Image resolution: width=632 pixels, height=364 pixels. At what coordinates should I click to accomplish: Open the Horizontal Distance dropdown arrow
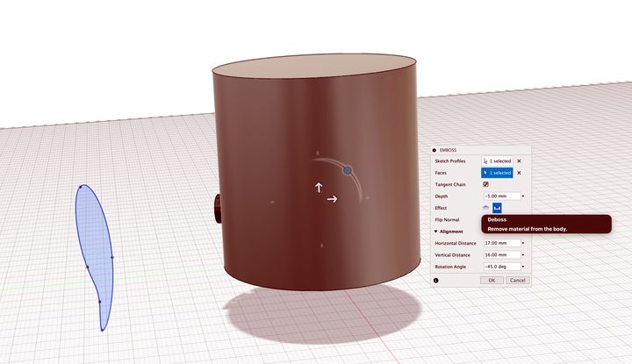point(523,243)
